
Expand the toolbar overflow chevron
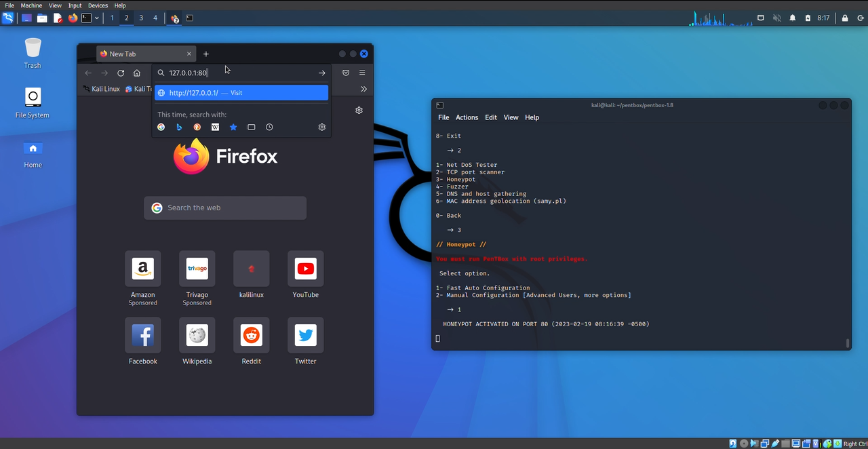[364, 88]
